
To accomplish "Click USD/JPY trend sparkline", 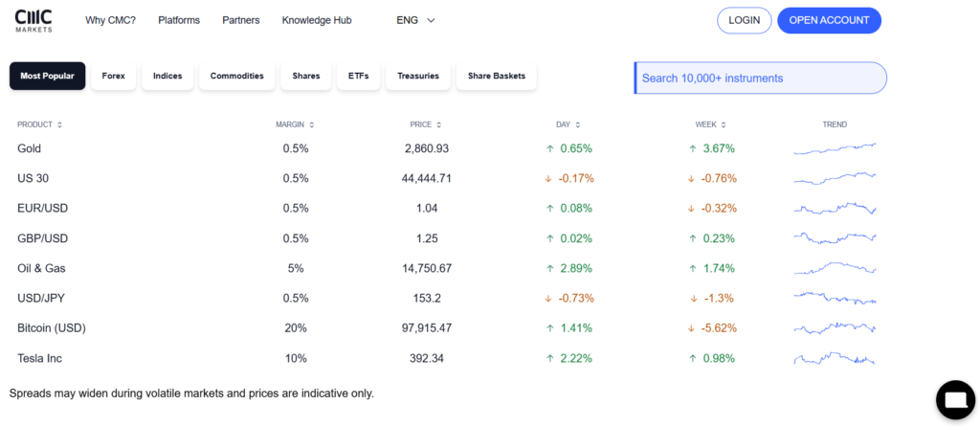I will point(835,298).
